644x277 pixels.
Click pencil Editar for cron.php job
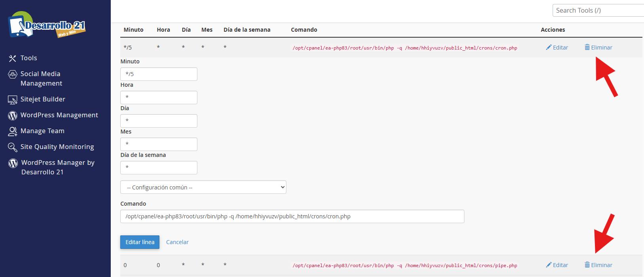[x=557, y=48]
